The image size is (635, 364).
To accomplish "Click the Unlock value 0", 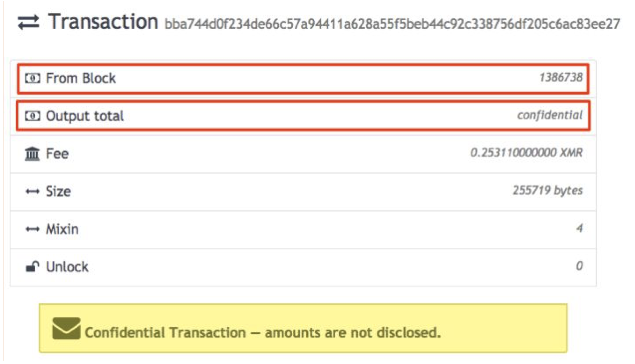I will coord(579,266).
